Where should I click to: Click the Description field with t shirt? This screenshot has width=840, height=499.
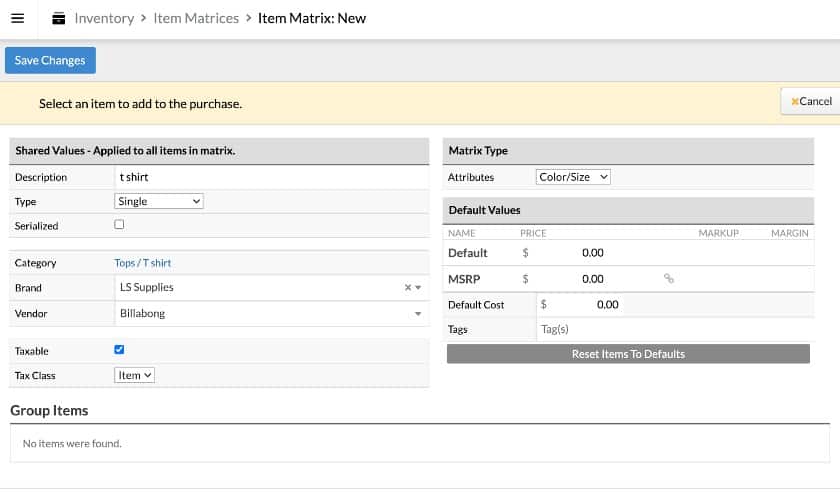271,177
